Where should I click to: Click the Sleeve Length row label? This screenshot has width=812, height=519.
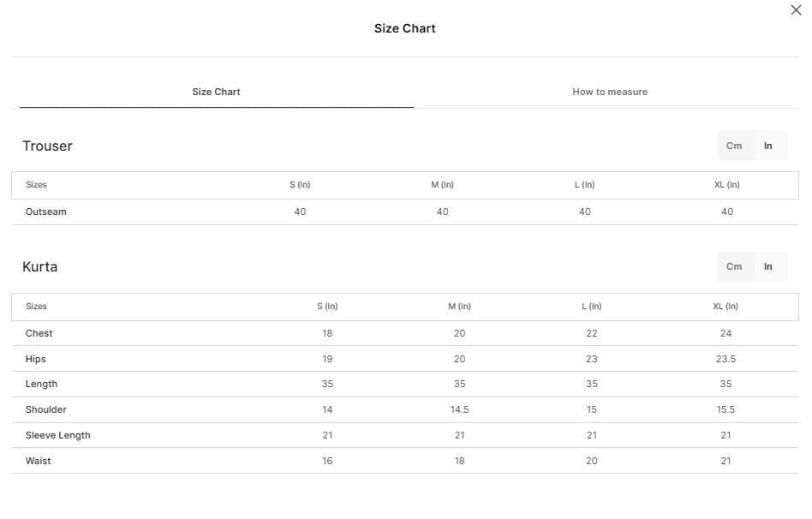(x=58, y=435)
